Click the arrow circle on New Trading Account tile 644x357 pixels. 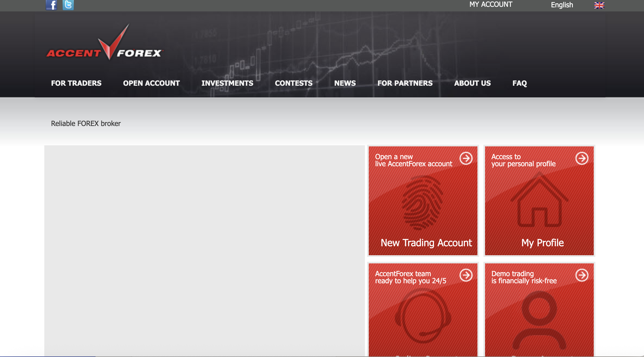click(466, 159)
